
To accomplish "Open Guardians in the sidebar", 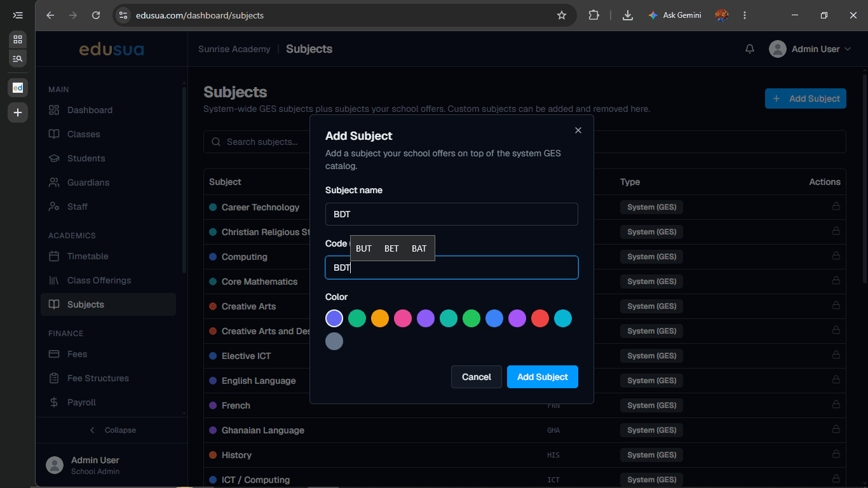I will 108,182.
